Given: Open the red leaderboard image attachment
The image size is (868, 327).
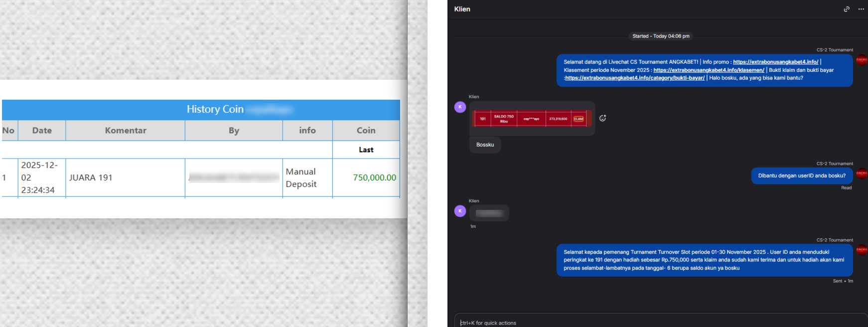Looking at the screenshot, I should coord(532,119).
